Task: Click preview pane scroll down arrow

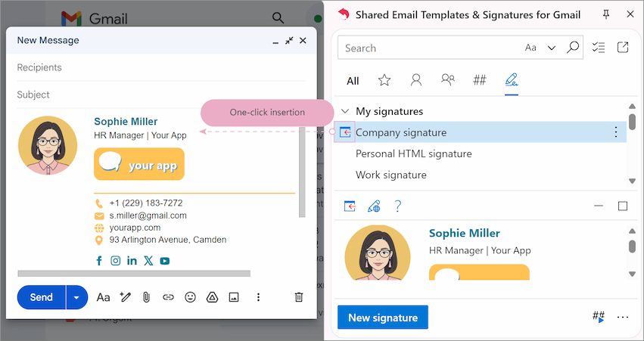Action: 632,274
